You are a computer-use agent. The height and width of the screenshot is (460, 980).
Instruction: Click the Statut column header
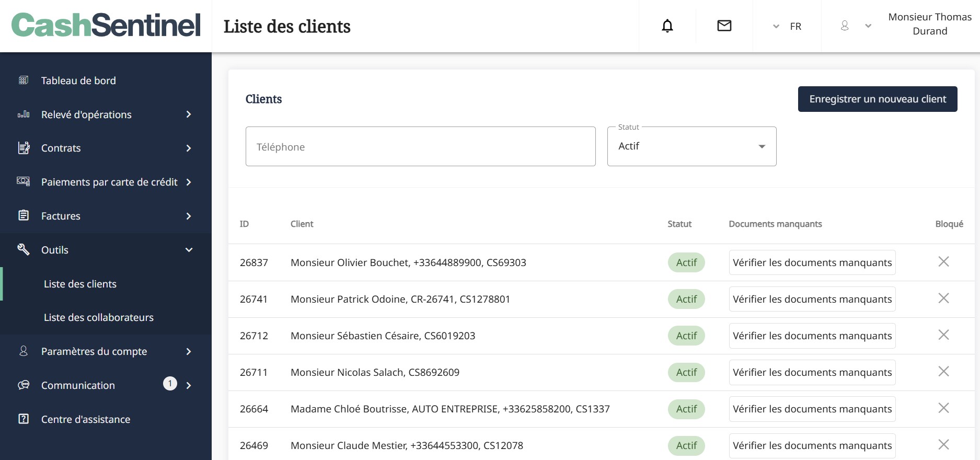coord(679,224)
